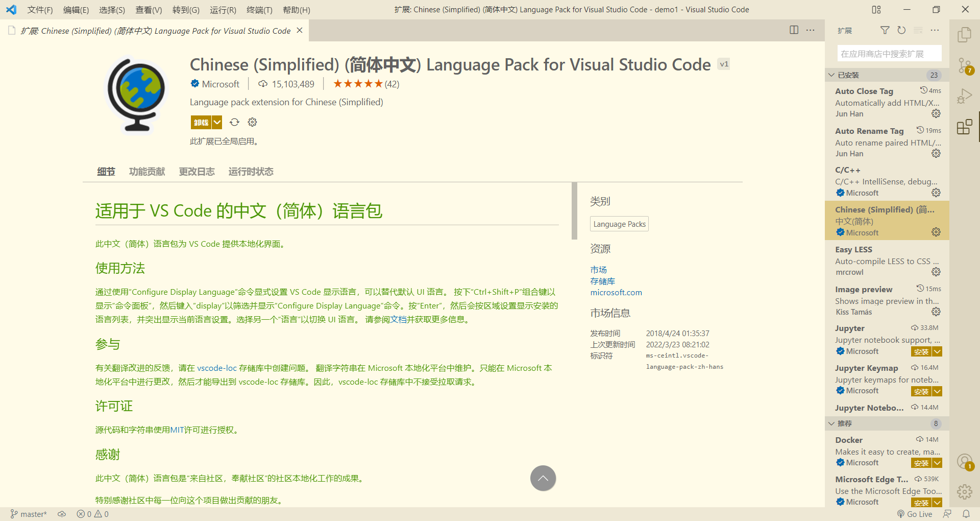The width and height of the screenshot is (980, 521).
Task: Click Go Live in status bar
Action: click(x=915, y=514)
